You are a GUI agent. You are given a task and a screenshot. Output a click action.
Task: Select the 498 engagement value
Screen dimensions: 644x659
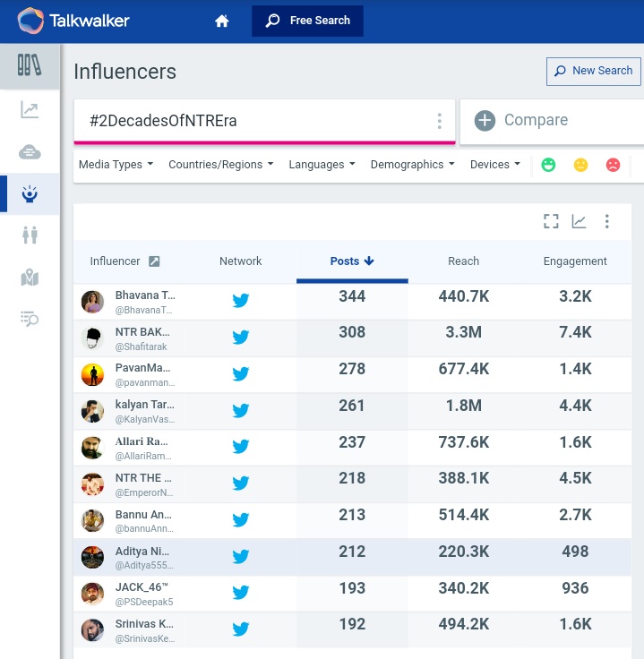coord(575,552)
